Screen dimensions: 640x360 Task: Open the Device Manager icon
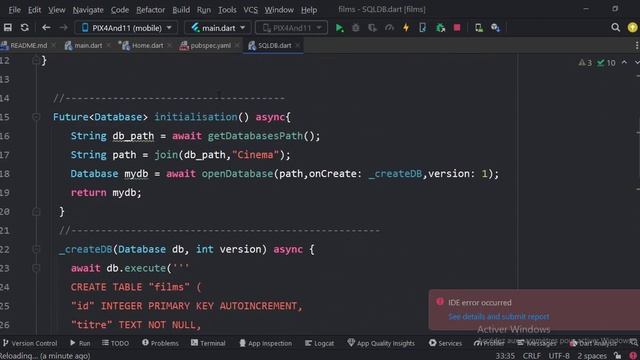coord(478,28)
